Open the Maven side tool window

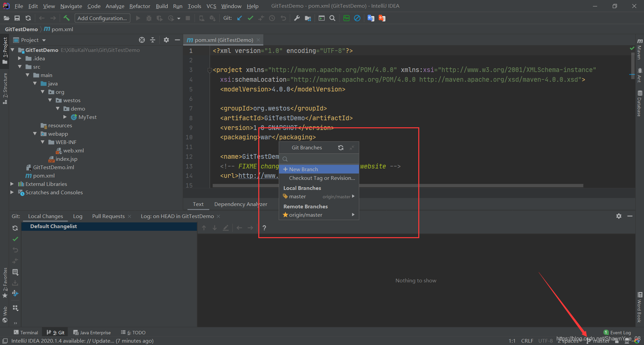[640, 49]
